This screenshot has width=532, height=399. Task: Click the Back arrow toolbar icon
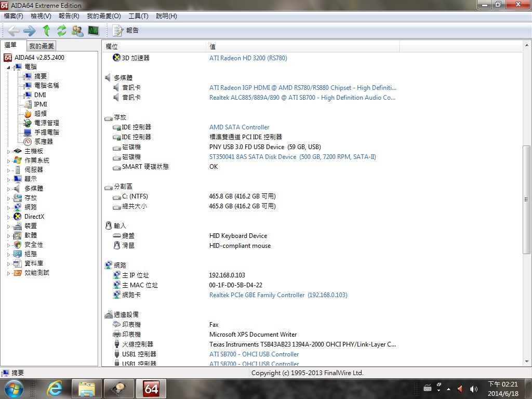click(14, 31)
